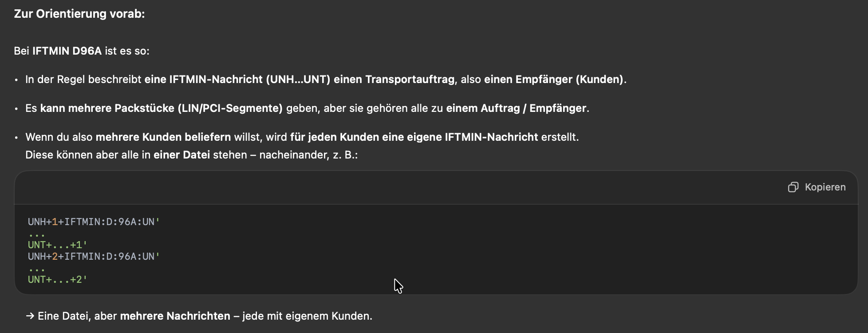Click the bold 'eine IFTMIN-Nachricht (UNH...UNT)' text

237,79
